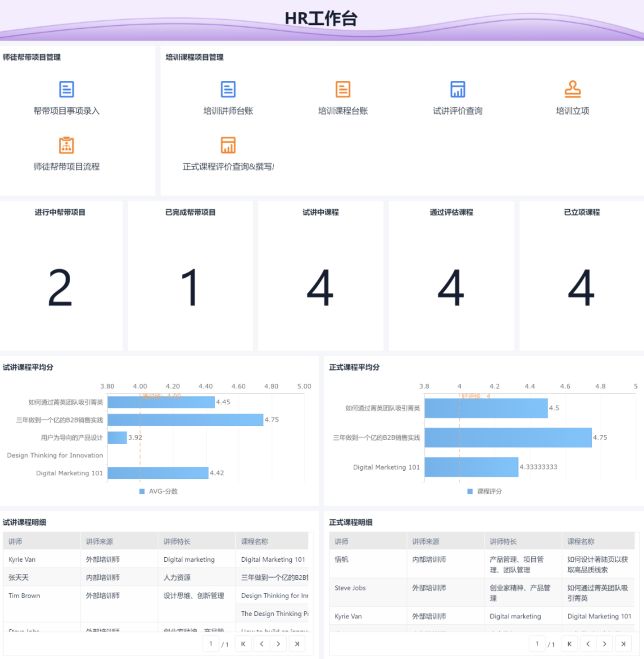Go to next page in 试讲课程明细 table
This screenshot has width=644, height=659.
point(278,644)
